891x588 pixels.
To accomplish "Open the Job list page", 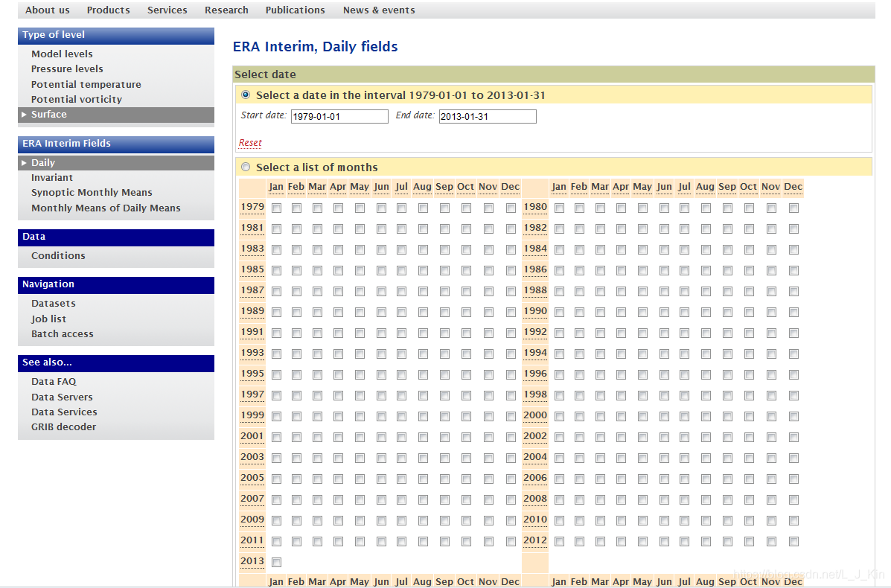I will pyautogui.click(x=48, y=319).
